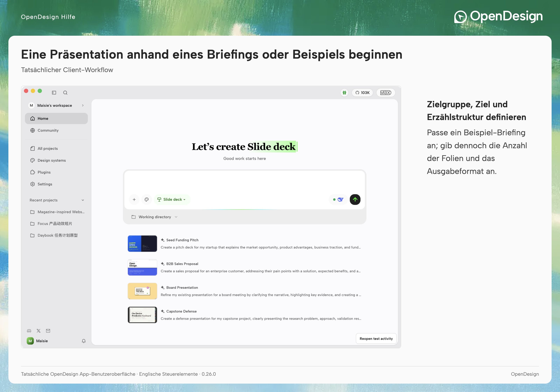Select the Seed Funding Pitch thumbnail
The image size is (560, 392).
coord(142,243)
